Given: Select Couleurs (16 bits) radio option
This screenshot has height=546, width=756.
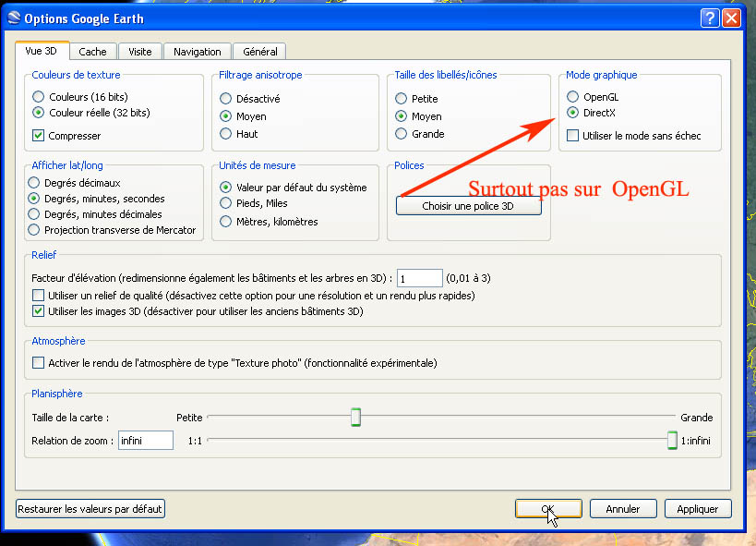Looking at the screenshot, I should coord(38,96).
